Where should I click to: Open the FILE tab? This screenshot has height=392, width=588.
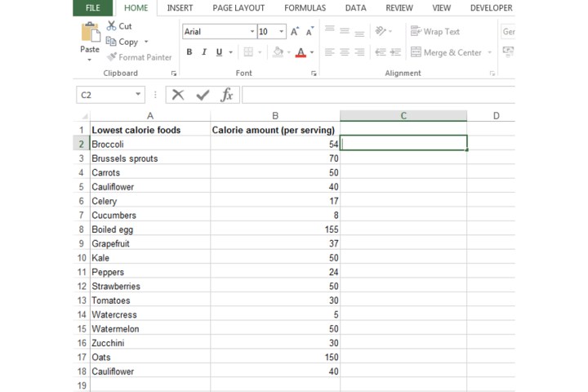pos(93,8)
